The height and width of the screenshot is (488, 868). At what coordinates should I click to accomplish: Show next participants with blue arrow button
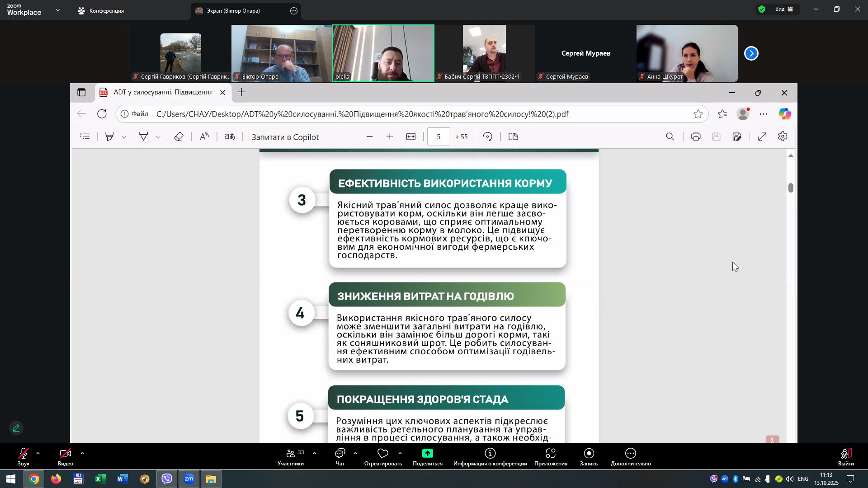[751, 53]
